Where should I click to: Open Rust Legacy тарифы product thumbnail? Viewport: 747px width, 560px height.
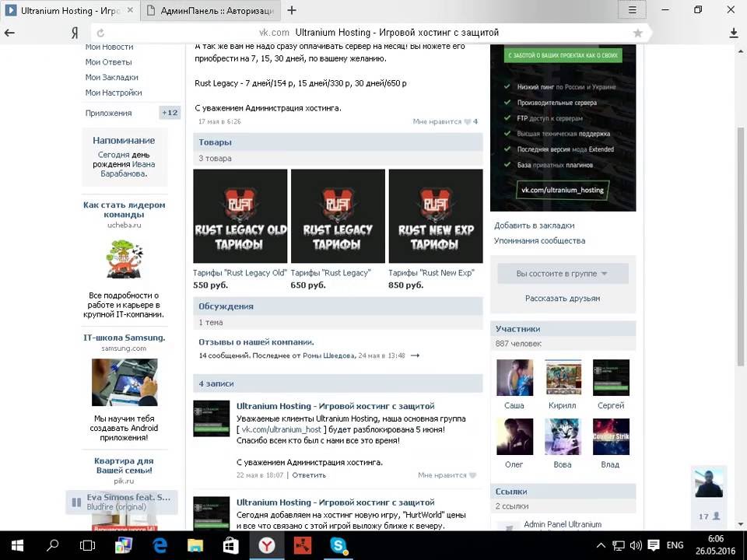(x=338, y=215)
